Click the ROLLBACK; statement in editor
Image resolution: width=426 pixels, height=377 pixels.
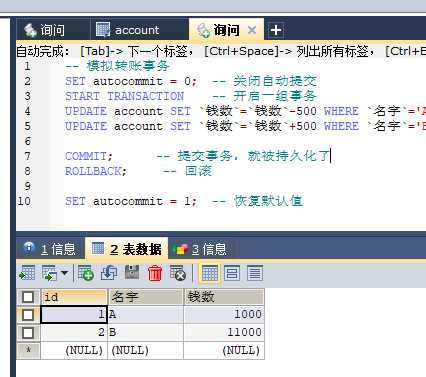pyautogui.click(x=96, y=171)
